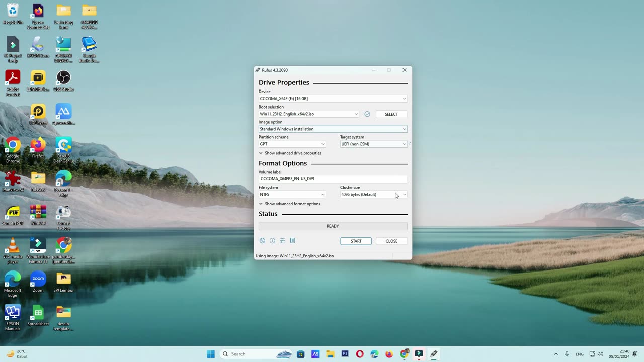Launch OBS Studio desktop icon

point(63,81)
